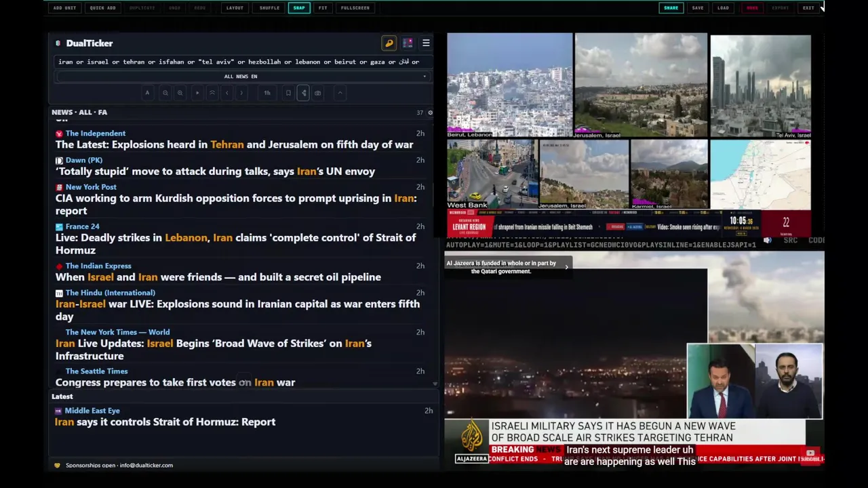
Task: Open Middle East Eye Strait of Hormuz report
Action: pos(165,422)
